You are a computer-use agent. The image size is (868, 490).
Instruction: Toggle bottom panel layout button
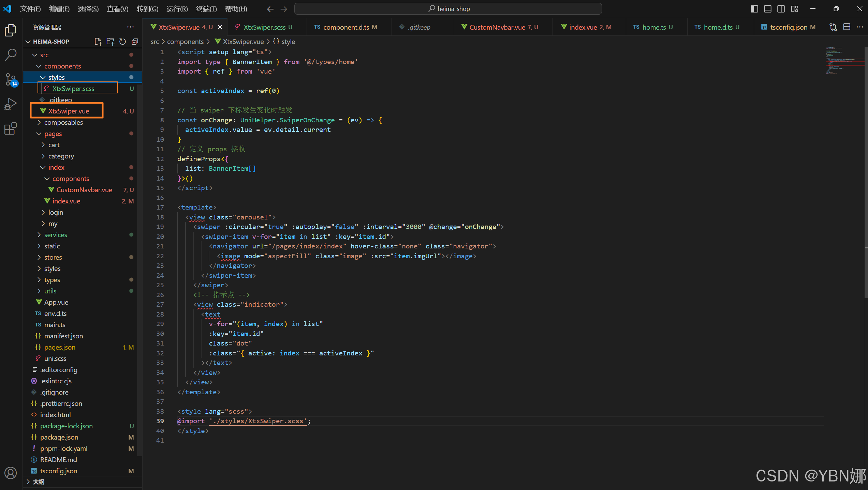(767, 9)
